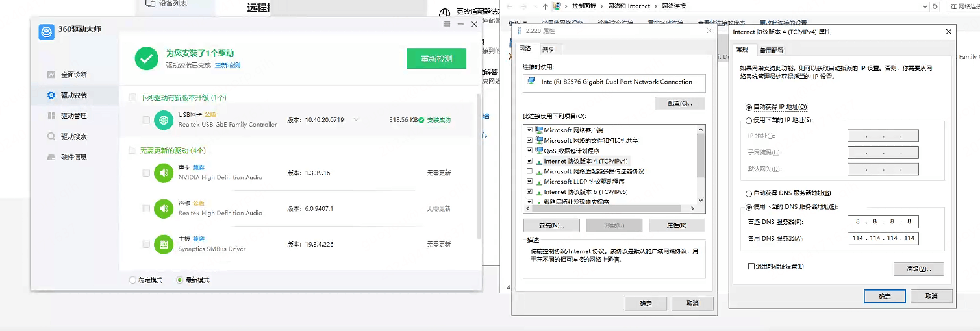Viewport: 980px width, 331px height.
Task: Click the green 重新检测 button
Action: [436, 58]
